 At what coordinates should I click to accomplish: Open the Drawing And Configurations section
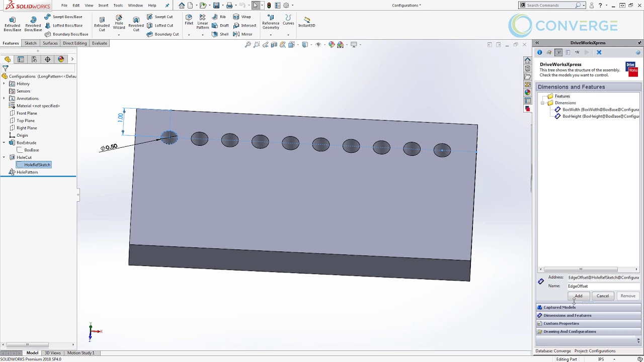588,331
